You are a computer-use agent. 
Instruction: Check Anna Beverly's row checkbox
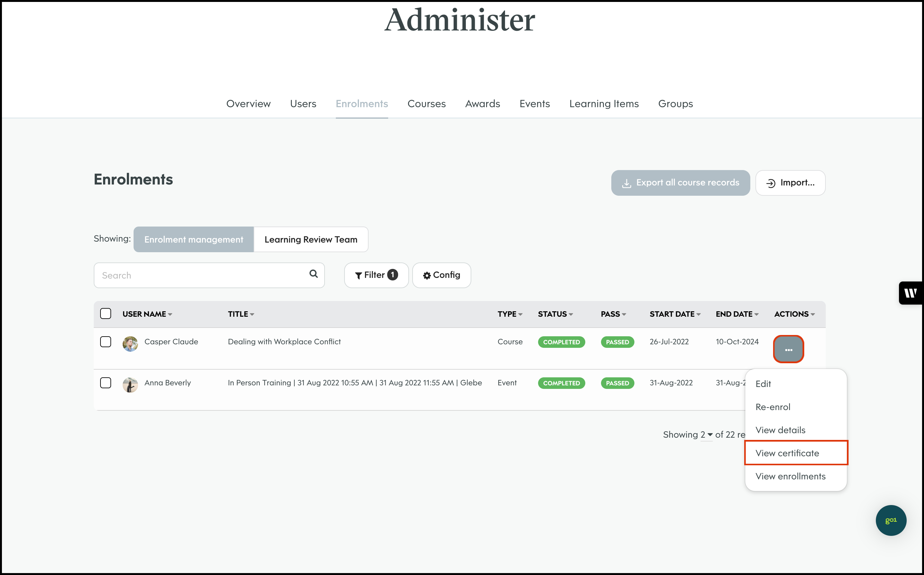point(105,382)
